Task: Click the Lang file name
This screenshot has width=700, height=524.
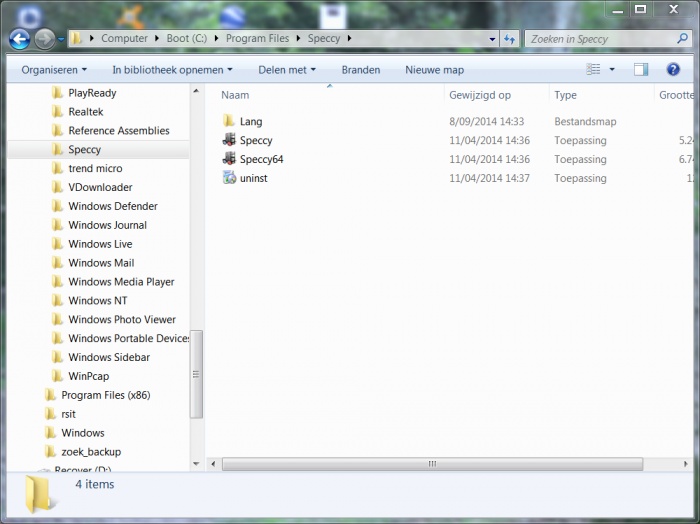Action: coord(251,121)
